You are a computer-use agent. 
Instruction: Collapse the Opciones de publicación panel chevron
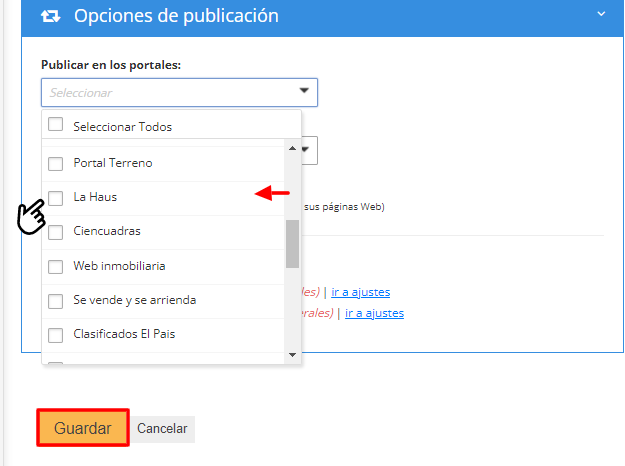tap(600, 15)
